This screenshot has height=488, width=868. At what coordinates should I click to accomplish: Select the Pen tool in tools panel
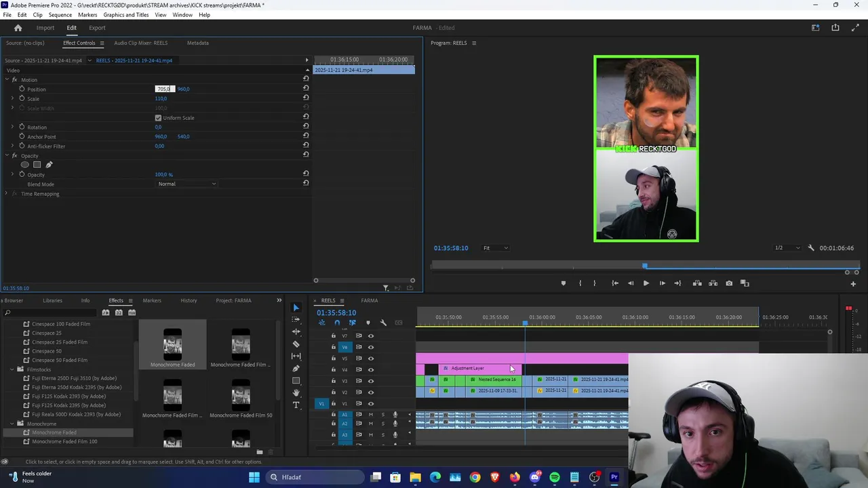[x=296, y=369]
